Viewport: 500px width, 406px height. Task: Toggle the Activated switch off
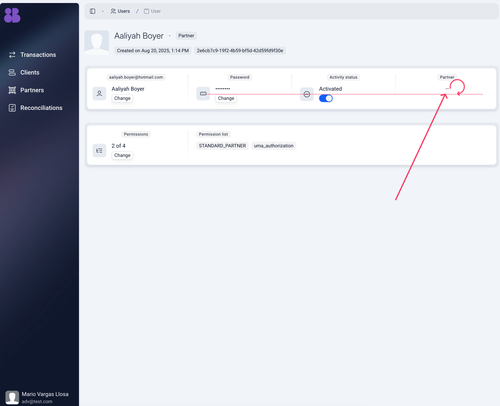pos(326,98)
